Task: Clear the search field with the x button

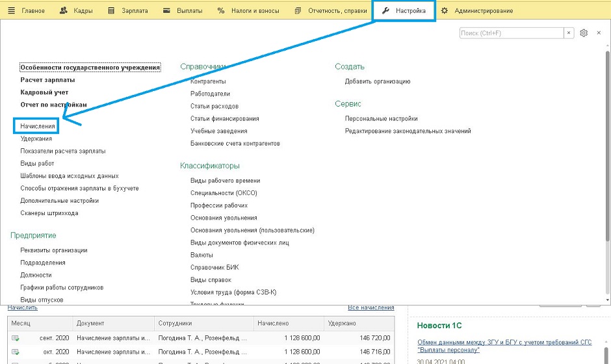Action: click(x=569, y=33)
